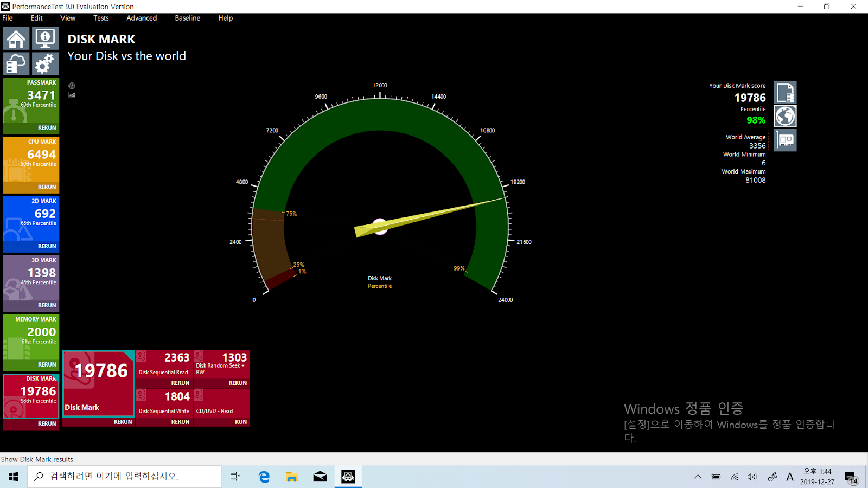868x488 pixels.
Task: Open the Mail app from the taskbar
Action: 320,477
